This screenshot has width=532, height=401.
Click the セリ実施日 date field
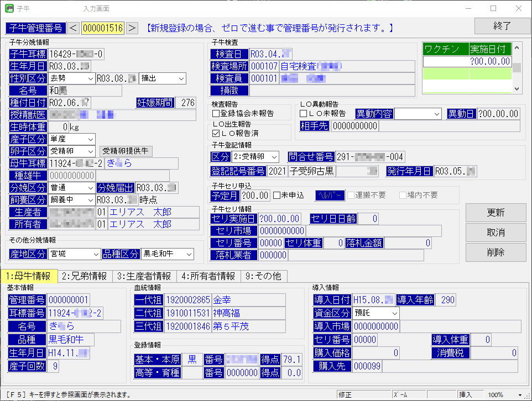tap(280, 219)
